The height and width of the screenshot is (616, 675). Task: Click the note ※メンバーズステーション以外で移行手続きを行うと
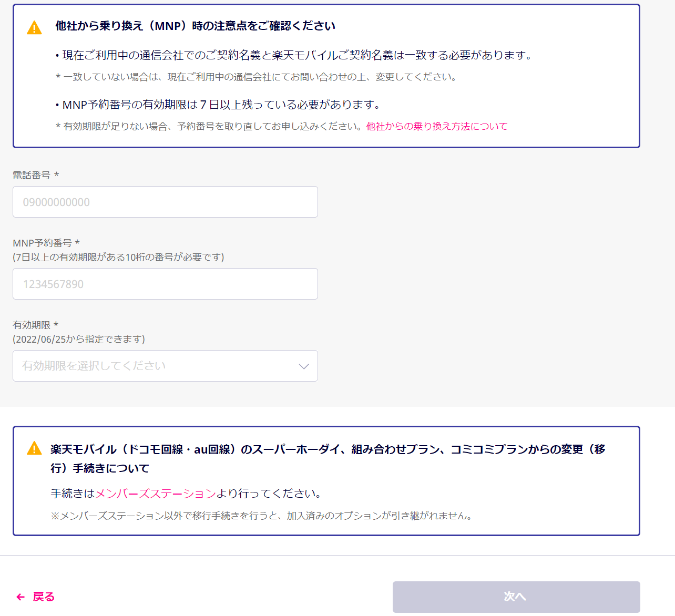pyautogui.click(x=261, y=516)
